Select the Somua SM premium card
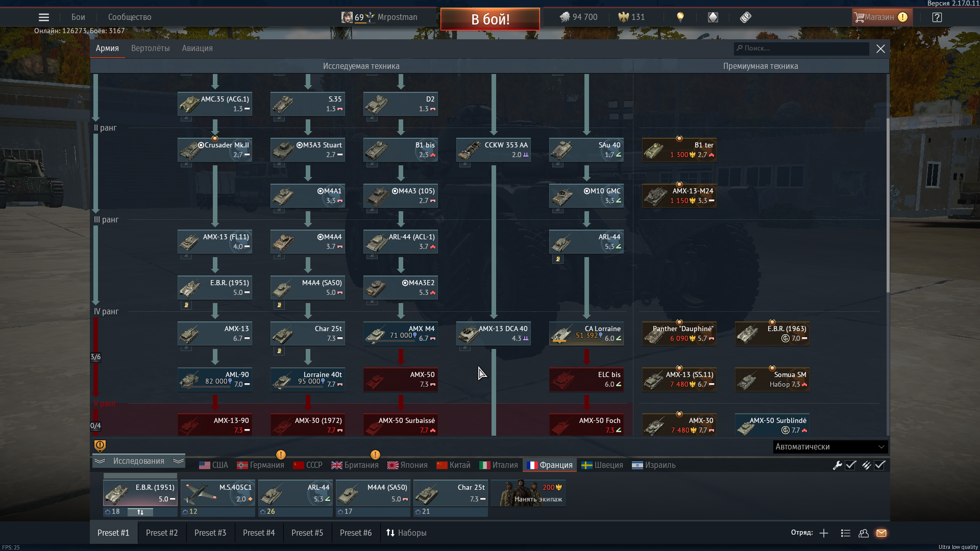Screen dimensions: 980x551 [x=772, y=380]
